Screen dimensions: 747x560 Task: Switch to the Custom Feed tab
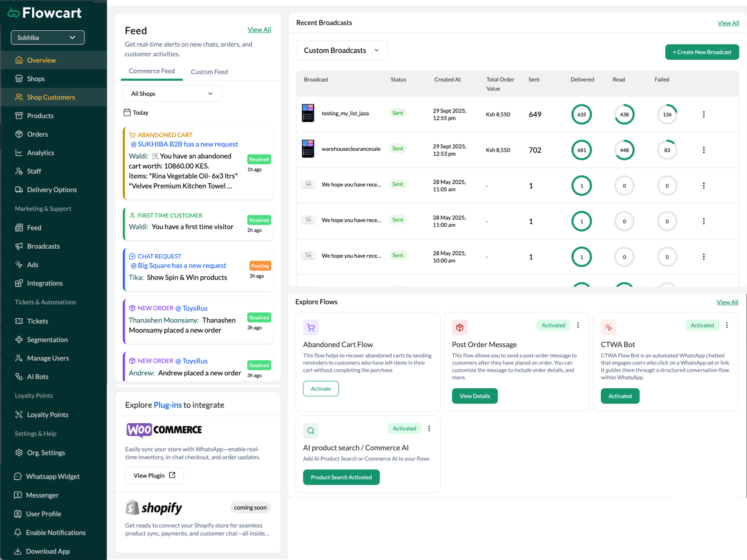tap(209, 72)
